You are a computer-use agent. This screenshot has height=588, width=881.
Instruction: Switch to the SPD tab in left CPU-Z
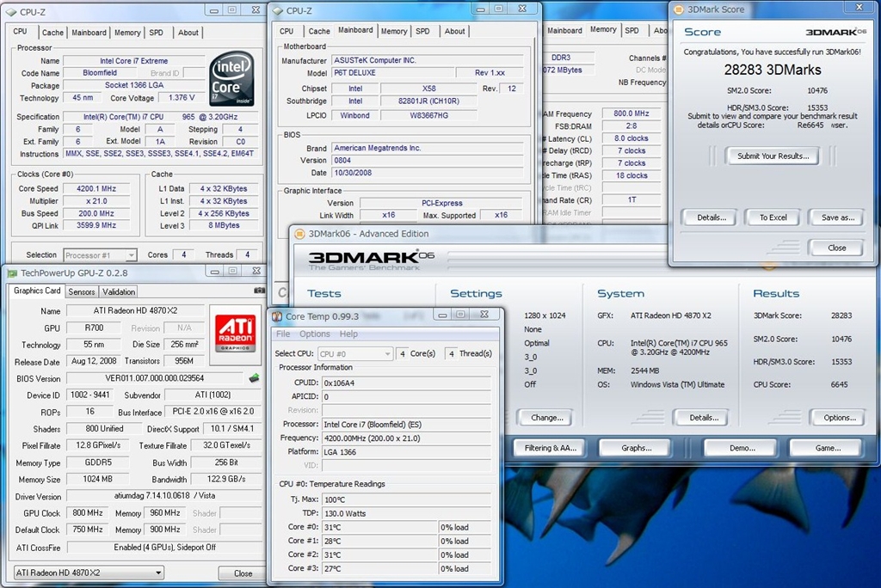click(156, 33)
